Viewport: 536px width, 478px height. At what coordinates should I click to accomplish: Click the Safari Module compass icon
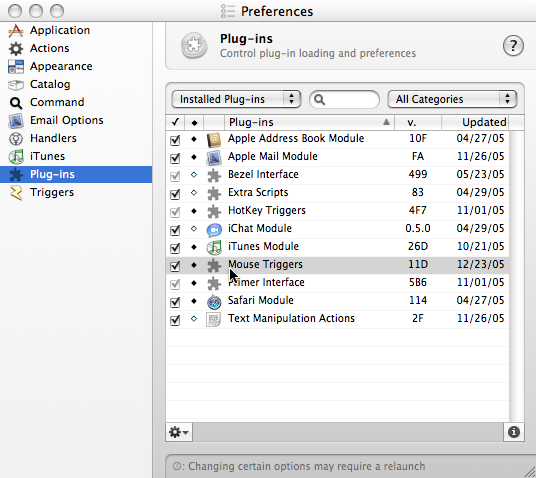214,302
